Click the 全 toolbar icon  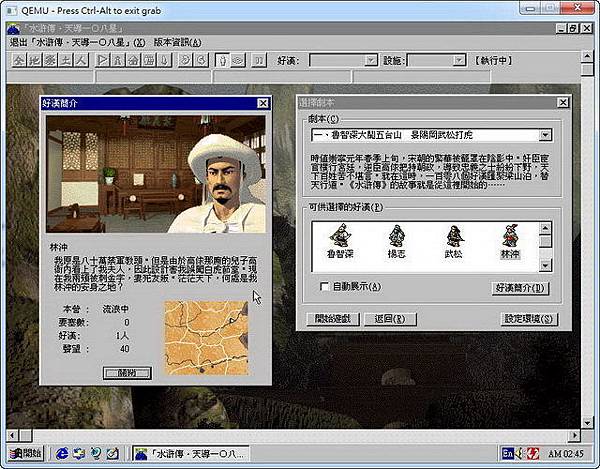pos(19,60)
